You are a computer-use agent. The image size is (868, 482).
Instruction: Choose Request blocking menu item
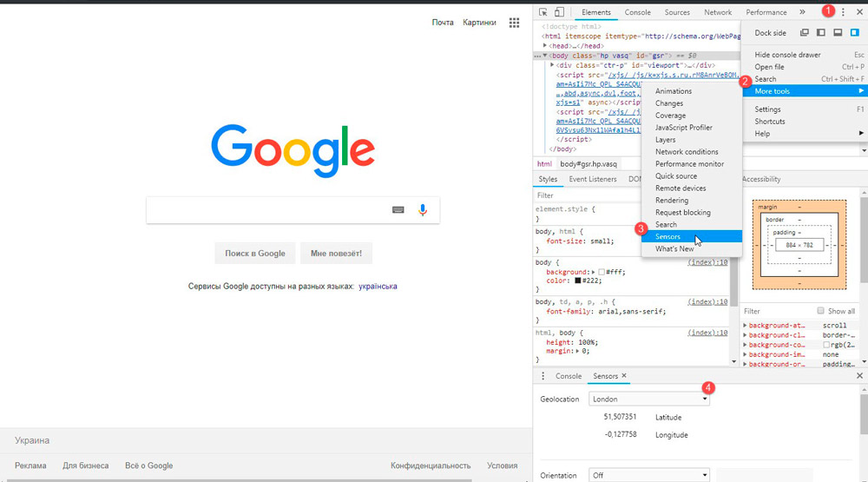(692, 212)
